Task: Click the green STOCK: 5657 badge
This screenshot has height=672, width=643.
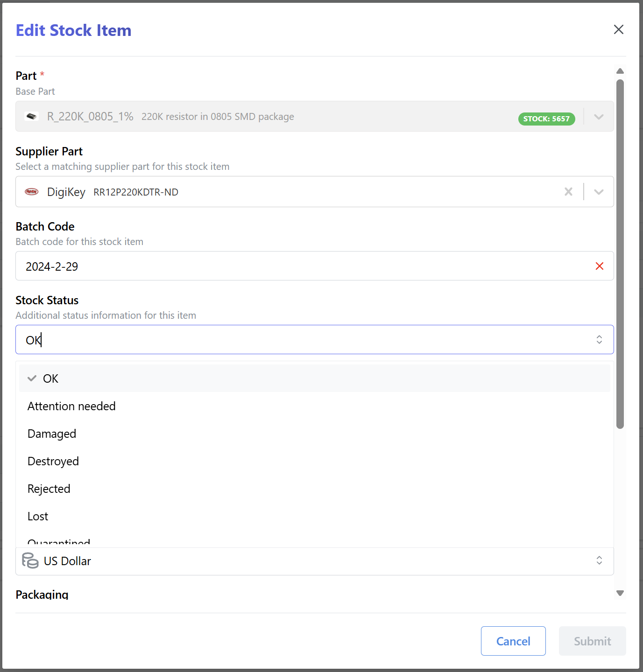Action: pos(546,119)
